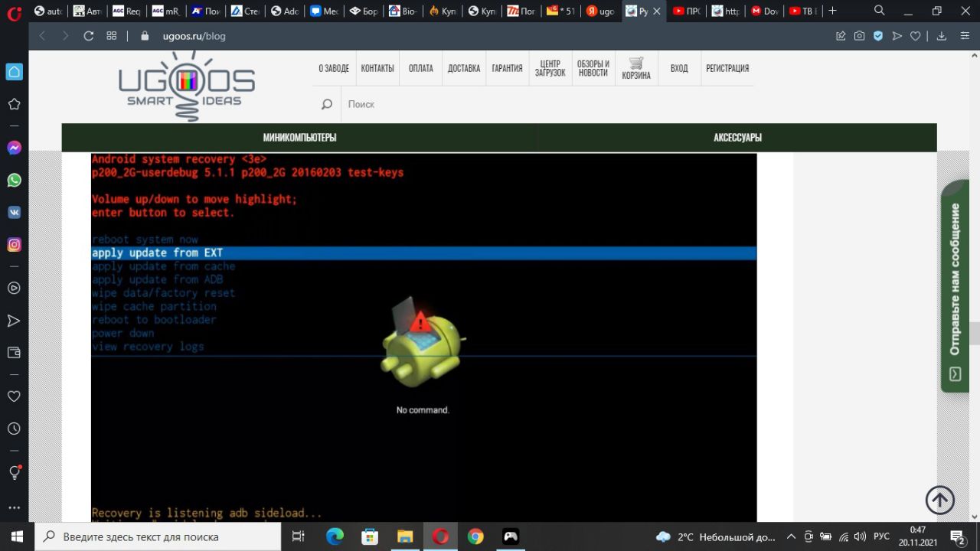Switch to the Ado tab
Viewport: 980px width, 551px height.
(x=286, y=11)
